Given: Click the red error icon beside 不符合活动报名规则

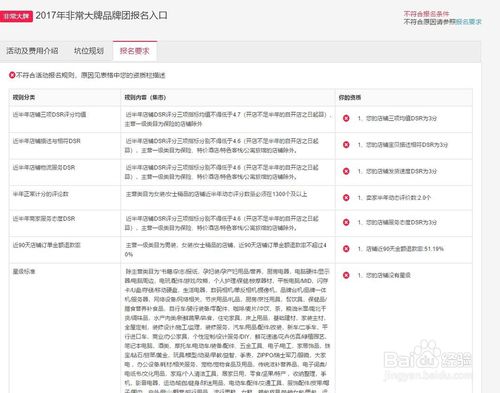Looking at the screenshot, I should [x=12, y=75].
